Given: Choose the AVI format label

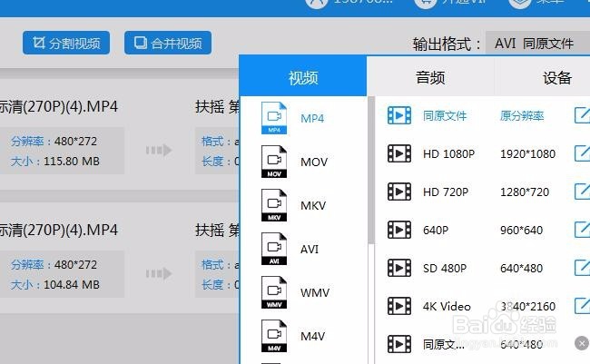Looking at the screenshot, I should (310, 250).
